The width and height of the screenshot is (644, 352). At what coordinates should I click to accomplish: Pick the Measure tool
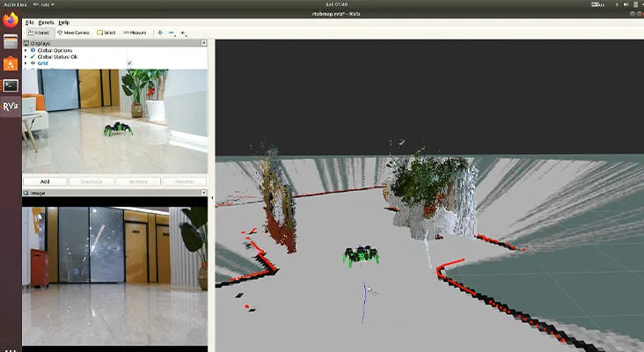pos(135,33)
